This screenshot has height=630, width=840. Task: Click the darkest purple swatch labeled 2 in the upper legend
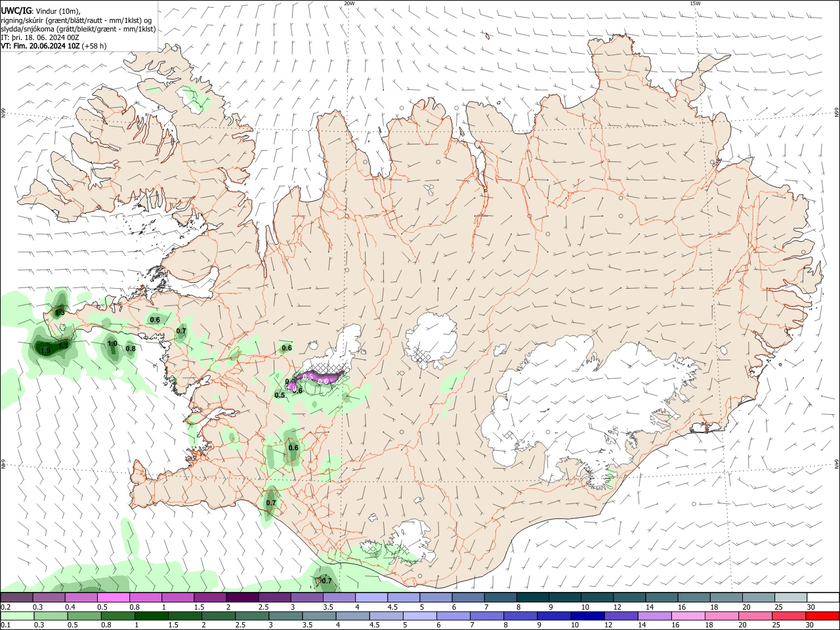[241, 598]
